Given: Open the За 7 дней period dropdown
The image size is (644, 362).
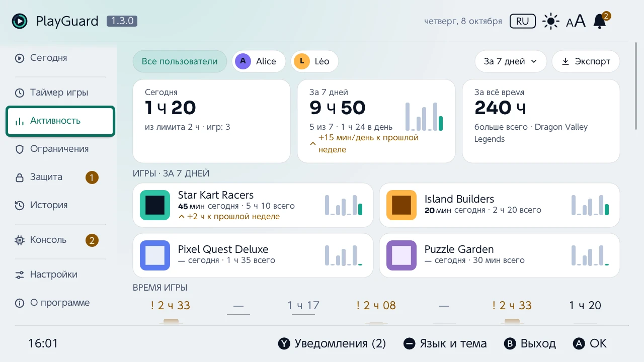Looking at the screenshot, I should point(511,61).
